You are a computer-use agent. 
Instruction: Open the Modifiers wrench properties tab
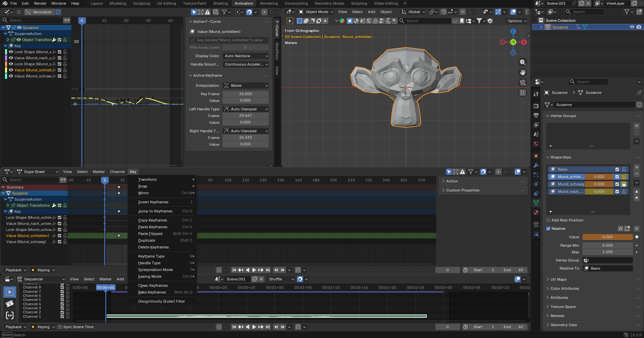(x=536, y=165)
